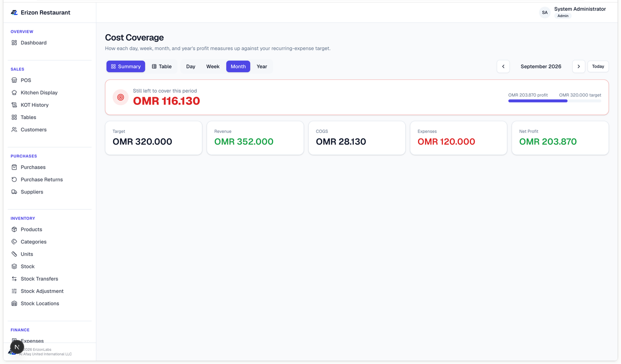Screen dimensions: 621x364
Task: Select the Week period tab
Action: [213, 66]
